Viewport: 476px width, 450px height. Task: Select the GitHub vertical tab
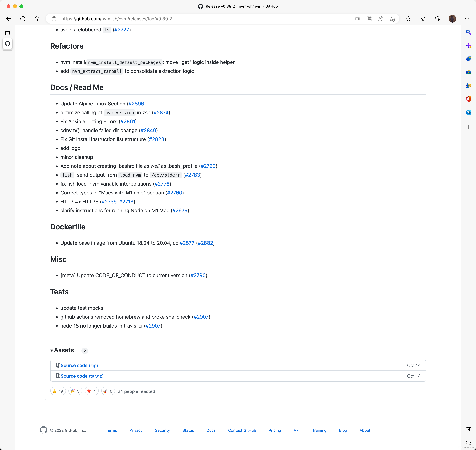[x=7, y=44]
